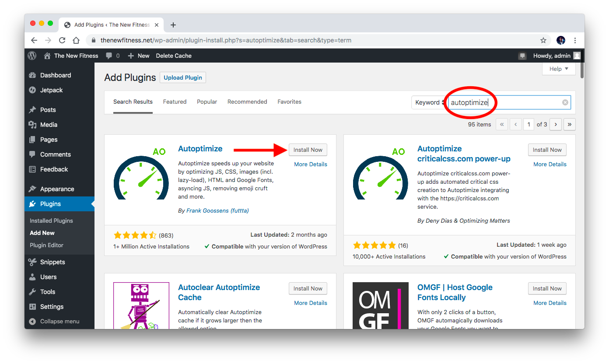Open More Details for OMGF plugin
This screenshot has width=609, height=364.
pyautogui.click(x=550, y=303)
